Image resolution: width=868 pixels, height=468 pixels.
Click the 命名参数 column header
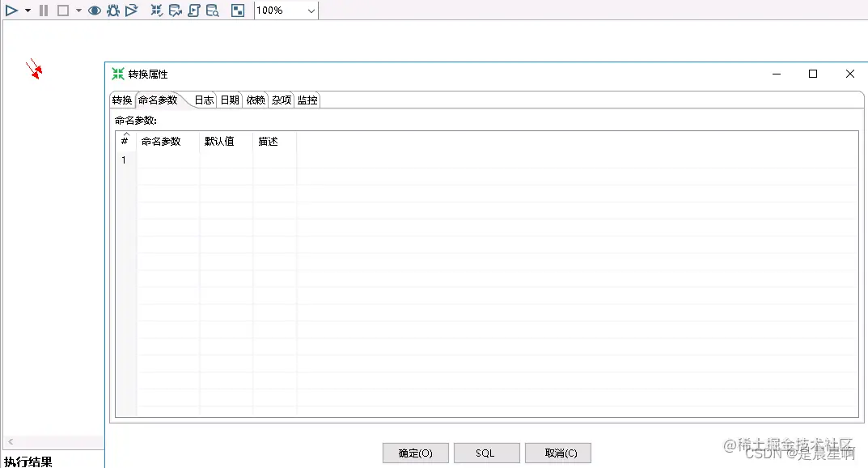[167, 141]
